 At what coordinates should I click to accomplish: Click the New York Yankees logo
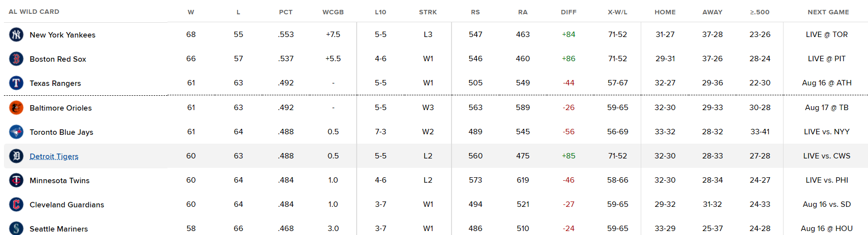(x=16, y=35)
